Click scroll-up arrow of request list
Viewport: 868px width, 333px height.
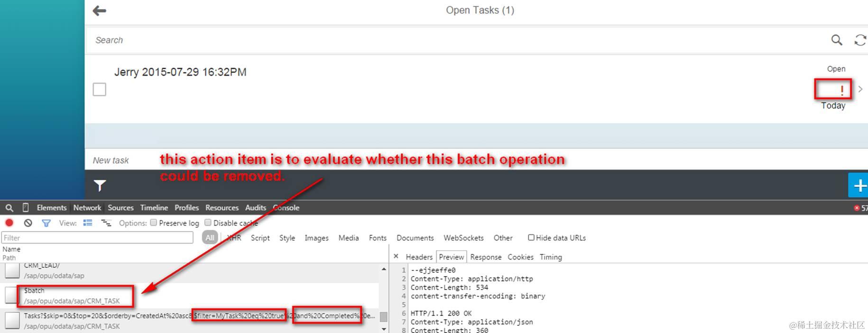[x=384, y=269]
